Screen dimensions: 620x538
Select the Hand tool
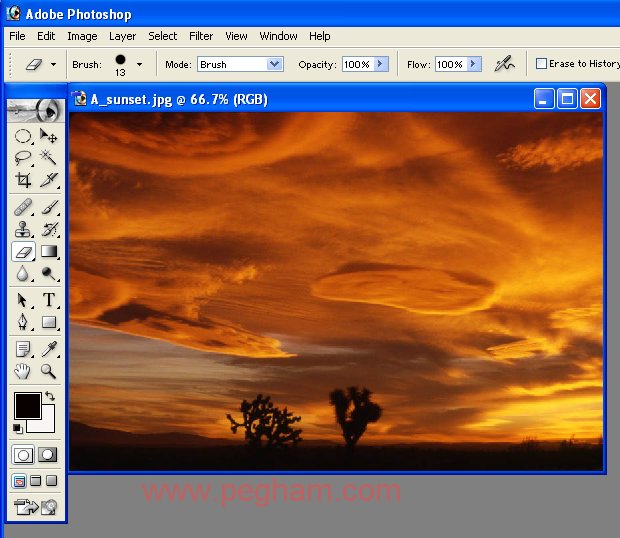point(23,371)
